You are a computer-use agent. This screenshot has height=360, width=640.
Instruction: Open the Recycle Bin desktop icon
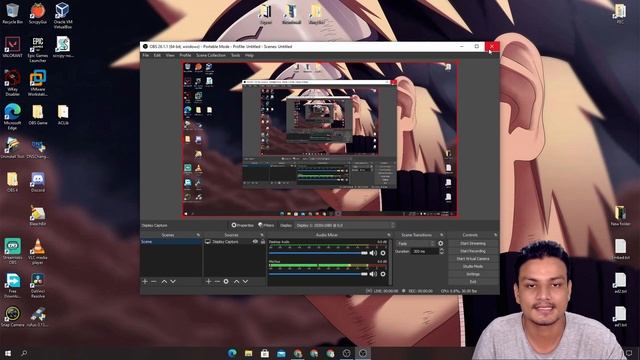(12, 13)
